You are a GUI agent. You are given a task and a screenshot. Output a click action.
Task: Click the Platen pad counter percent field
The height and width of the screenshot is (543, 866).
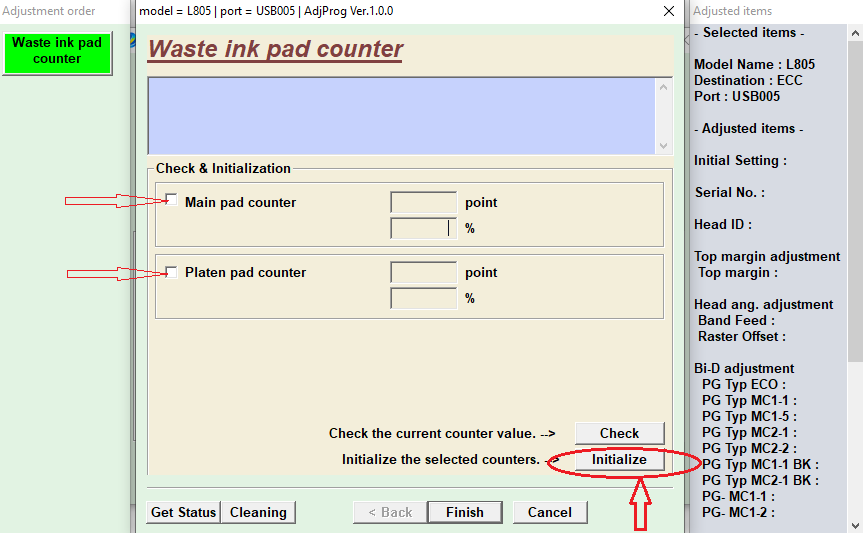coord(423,298)
